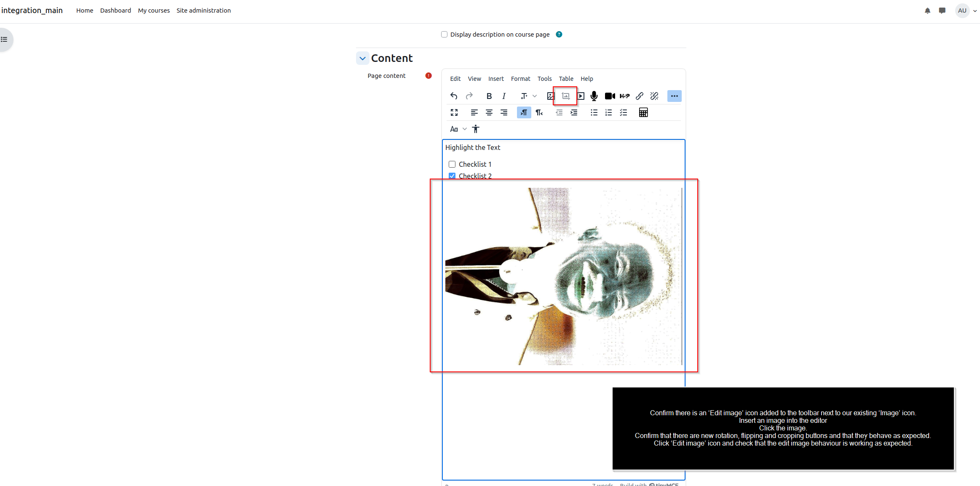Untick the Checklist 2 checkbox
This screenshot has height=486, width=980.
coord(452,176)
